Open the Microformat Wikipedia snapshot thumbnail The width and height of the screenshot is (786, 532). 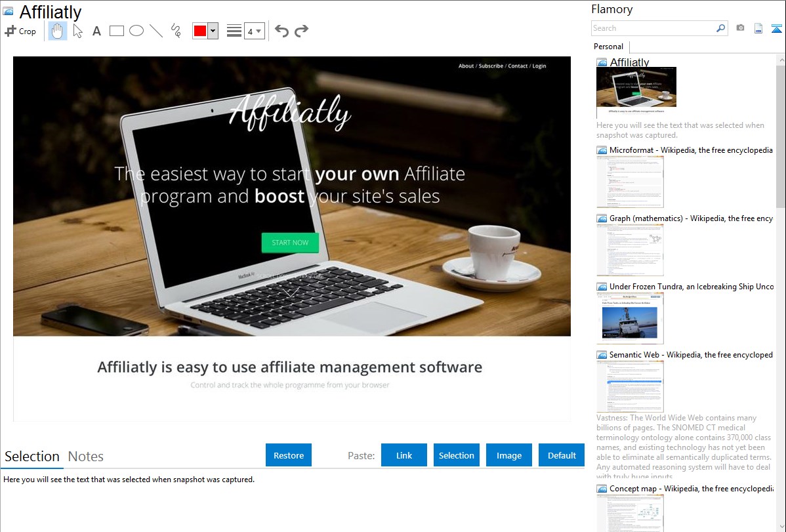tap(630, 182)
